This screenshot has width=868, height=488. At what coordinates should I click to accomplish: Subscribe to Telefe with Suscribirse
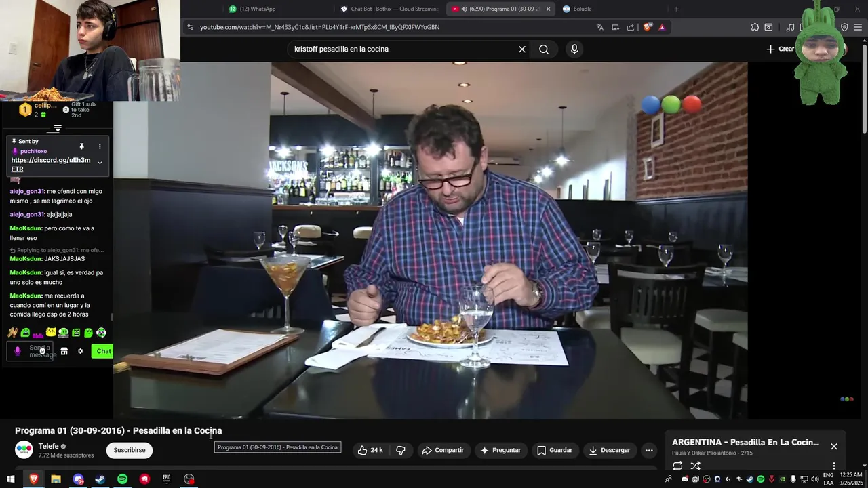click(130, 450)
